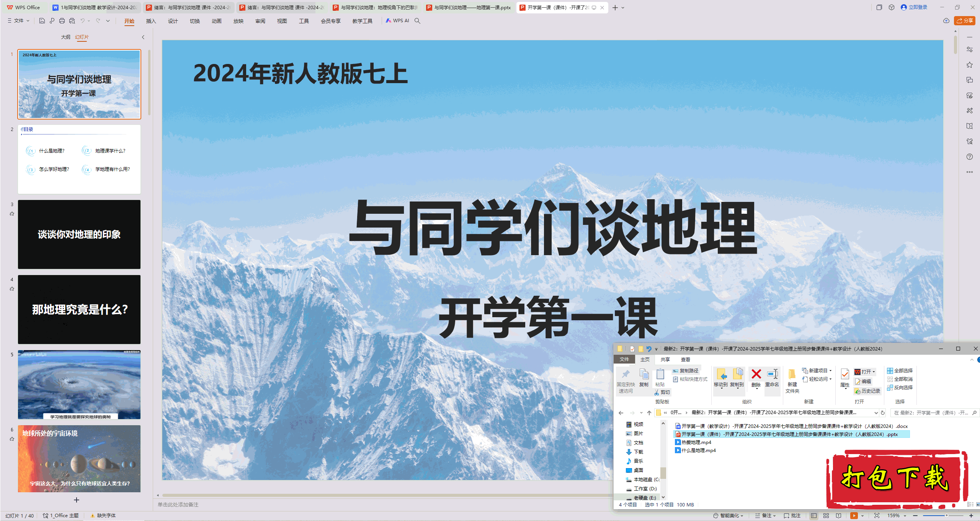980x521 pixels.
Task: Click the zoom slider handle
Action: [947, 516]
